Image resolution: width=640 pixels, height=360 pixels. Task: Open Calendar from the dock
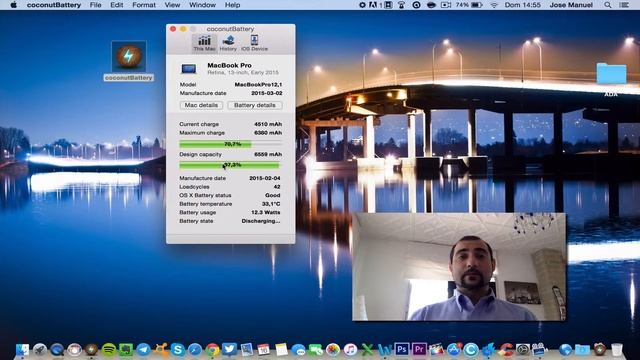coord(264,349)
